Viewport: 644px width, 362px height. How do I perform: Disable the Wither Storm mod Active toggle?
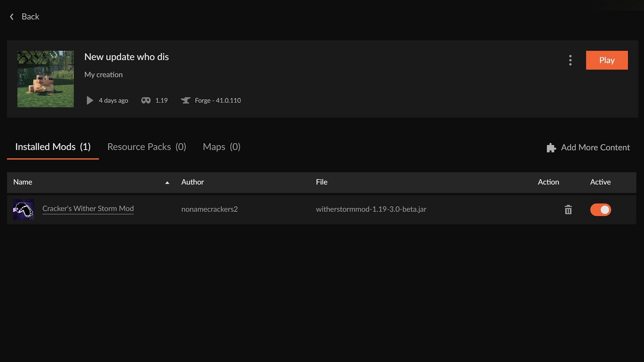[x=600, y=210]
